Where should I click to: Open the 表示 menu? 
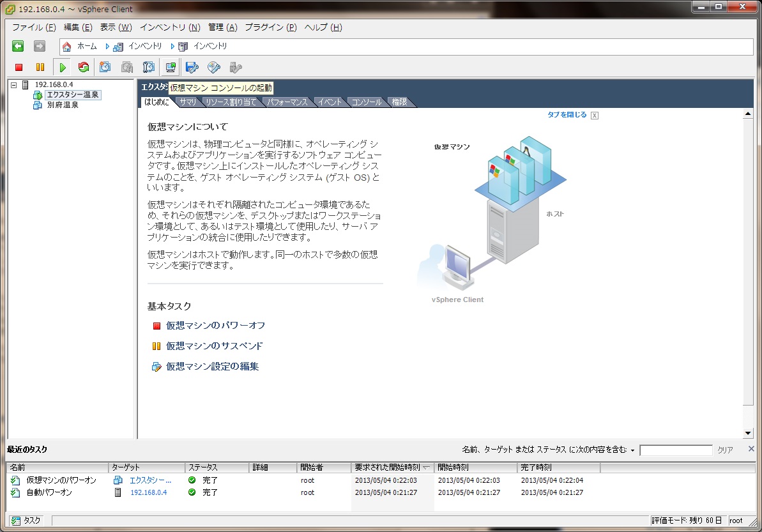click(x=116, y=27)
